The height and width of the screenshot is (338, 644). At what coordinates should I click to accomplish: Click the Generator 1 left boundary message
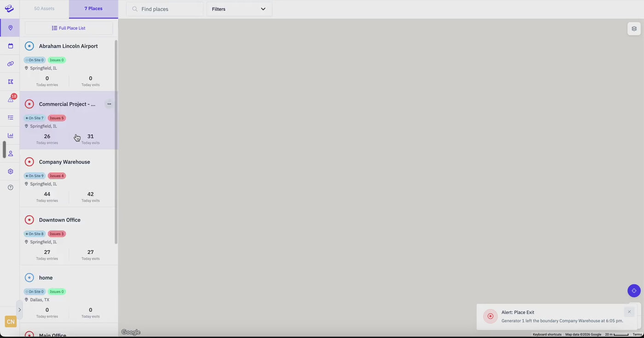[x=562, y=321]
